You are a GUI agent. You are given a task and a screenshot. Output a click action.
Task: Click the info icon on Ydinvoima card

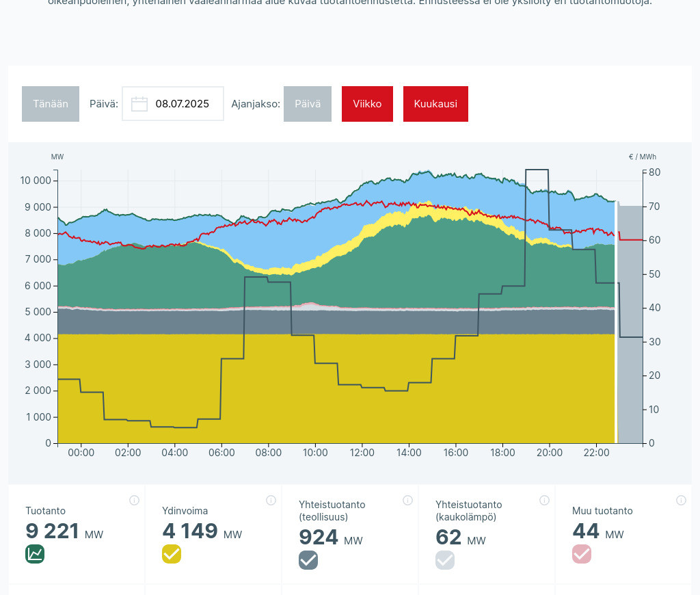[271, 501]
